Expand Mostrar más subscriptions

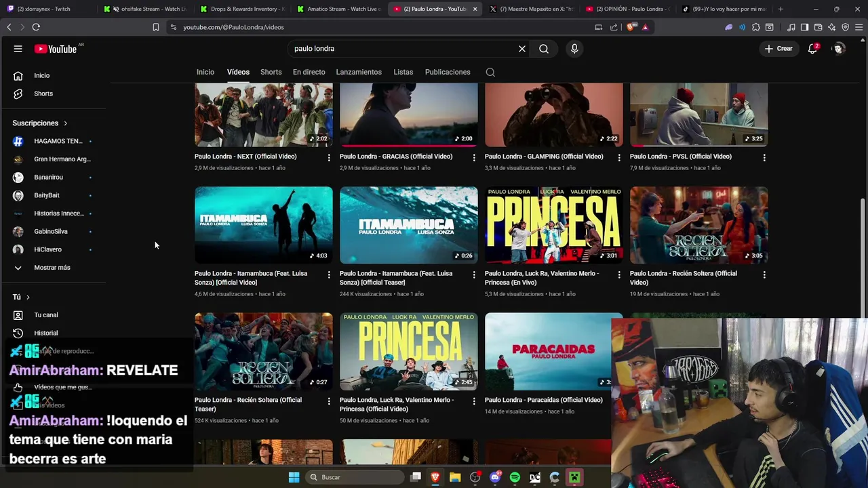[x=52, y=268]
